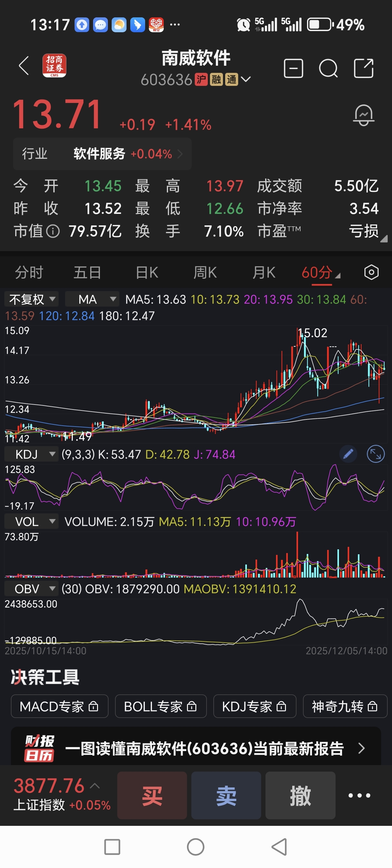The image size is (392, 868).
Task: Expand quote details corner triangle
Action: click(x=384, y=239)
